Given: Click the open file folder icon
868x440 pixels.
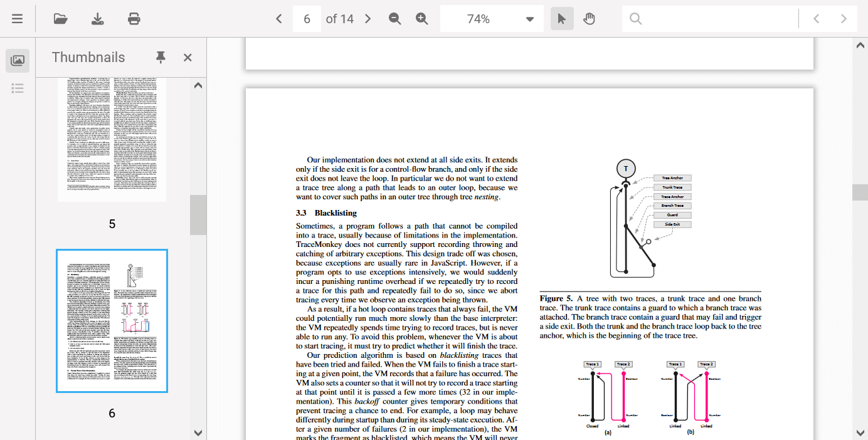Looking at the screenshot, I should (x=61, y=19).
